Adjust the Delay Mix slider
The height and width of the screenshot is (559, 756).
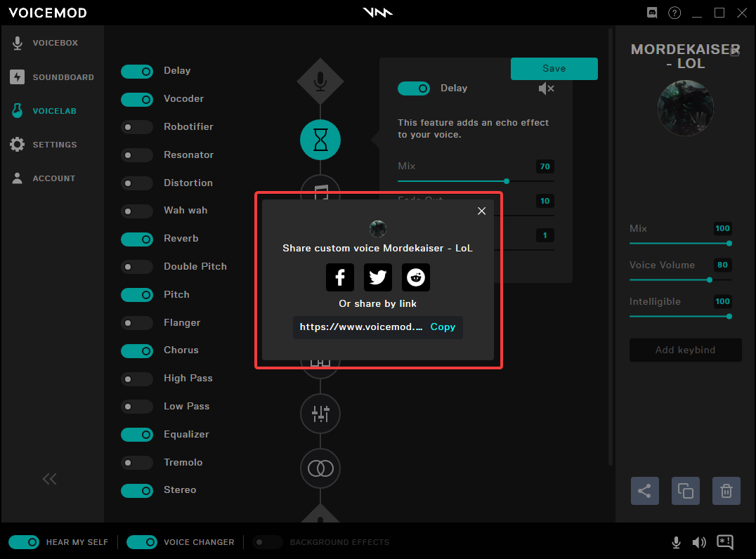pos(476,181)
